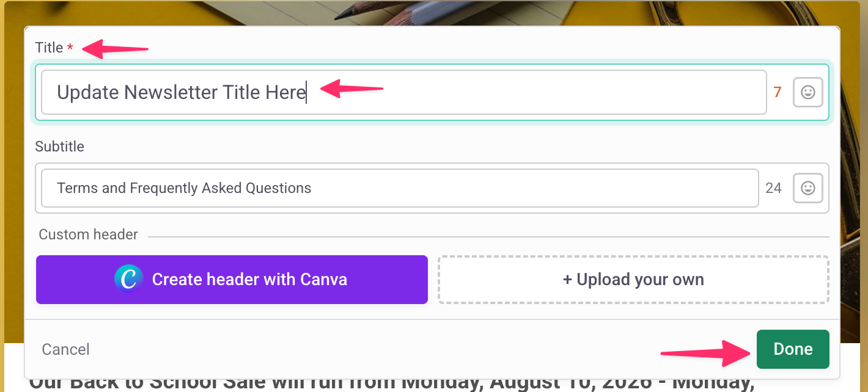Click the Canva logo icon
The height and width of the screenshot is (392, 868).
click(x=128, y=280)
